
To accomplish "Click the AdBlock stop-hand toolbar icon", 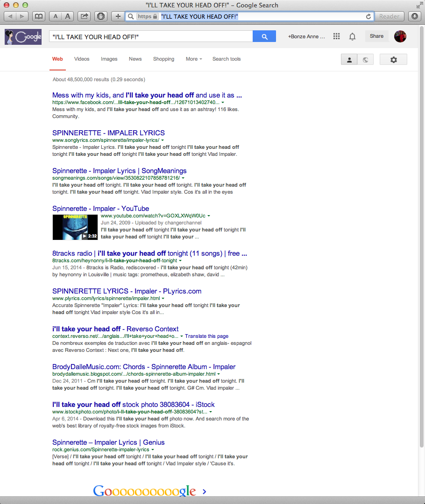I will click(101, 16).
